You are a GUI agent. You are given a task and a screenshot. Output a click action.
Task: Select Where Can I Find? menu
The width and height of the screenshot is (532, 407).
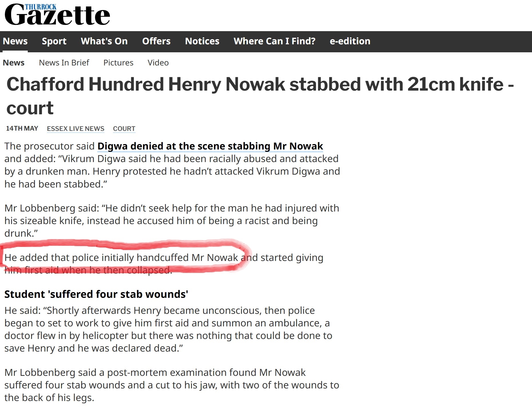[274, 41]
